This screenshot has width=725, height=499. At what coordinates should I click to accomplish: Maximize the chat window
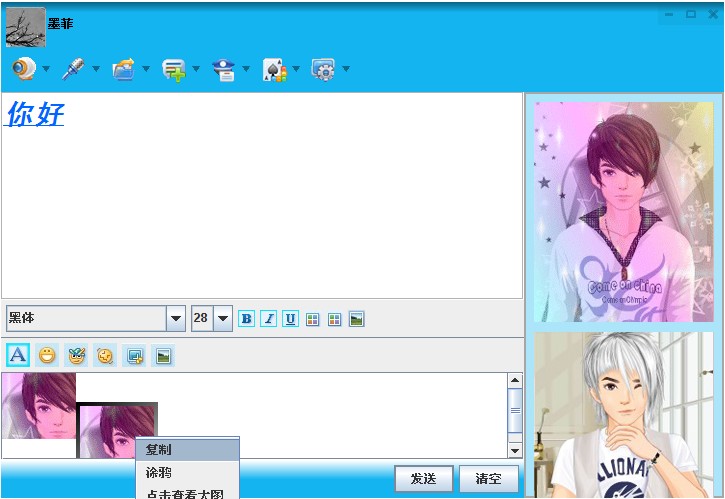691,14
